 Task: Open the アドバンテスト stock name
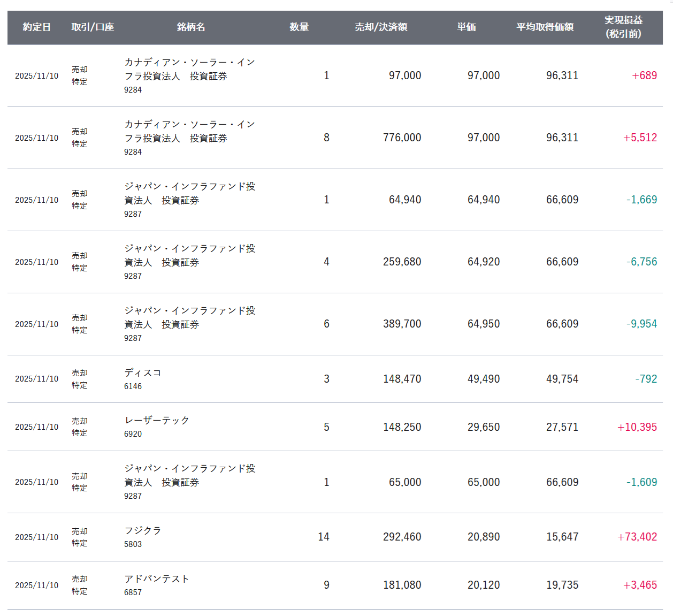[157, 579]
